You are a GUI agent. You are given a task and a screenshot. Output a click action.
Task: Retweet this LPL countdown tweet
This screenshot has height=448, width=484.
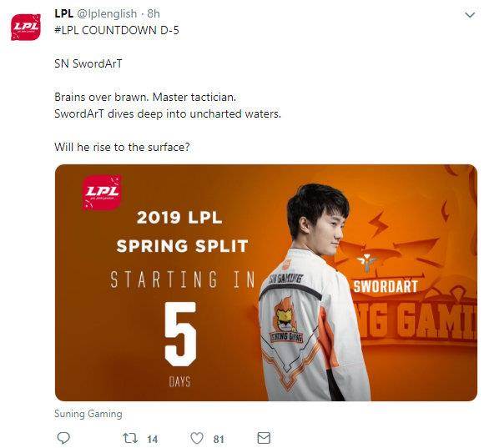[x=130, y=438]
